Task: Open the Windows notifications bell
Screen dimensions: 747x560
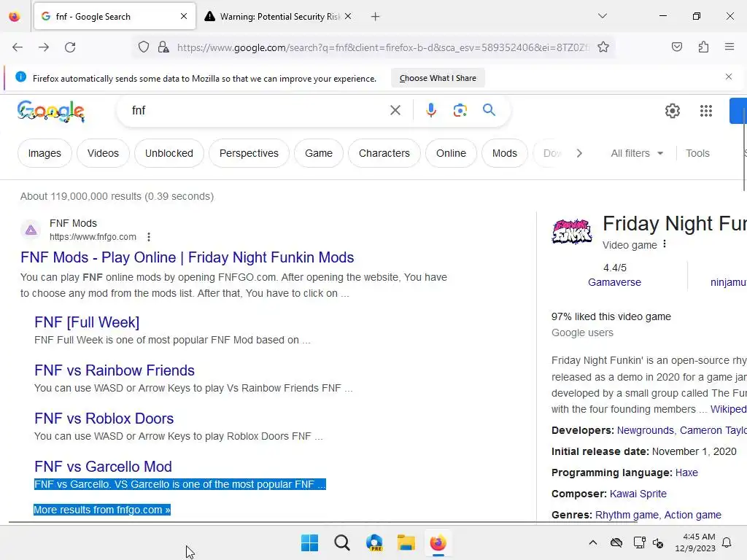Action: tap(727, 542)
